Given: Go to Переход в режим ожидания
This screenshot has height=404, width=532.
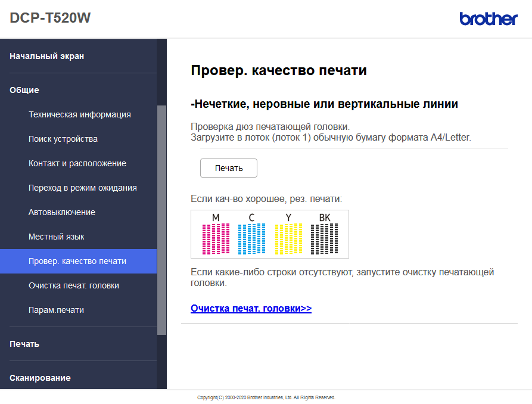Looking at the screenshot, I should click(x=83, y=188).
